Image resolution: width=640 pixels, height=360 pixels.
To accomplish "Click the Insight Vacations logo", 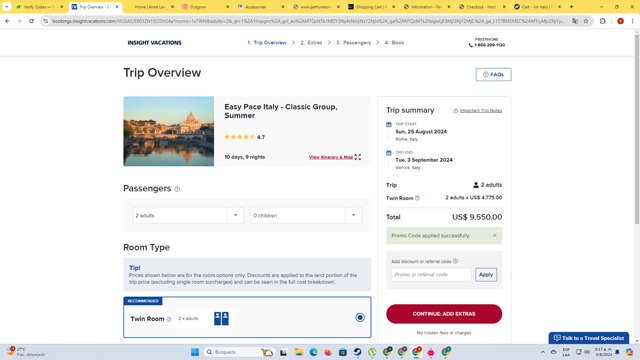I will pyautogui.click(x=154, y=42).
